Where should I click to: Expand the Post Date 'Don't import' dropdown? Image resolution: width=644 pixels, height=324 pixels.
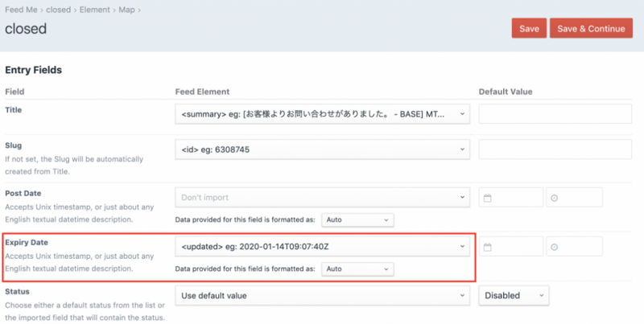click(x=322, y=197)
